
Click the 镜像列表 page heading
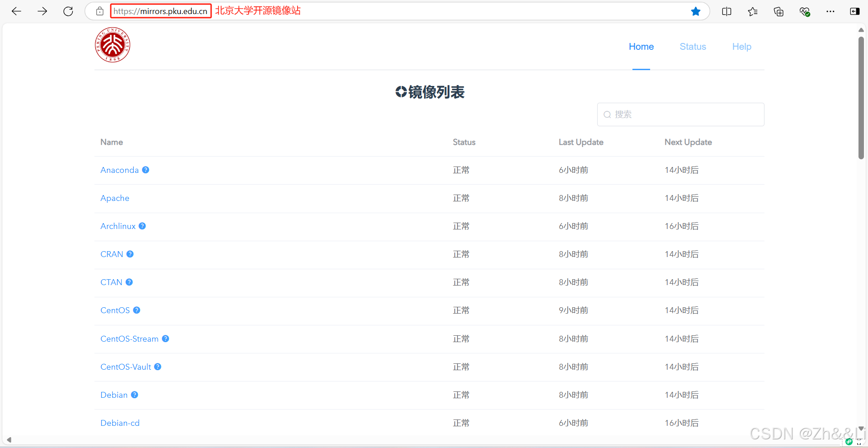[x=430, y=92]
